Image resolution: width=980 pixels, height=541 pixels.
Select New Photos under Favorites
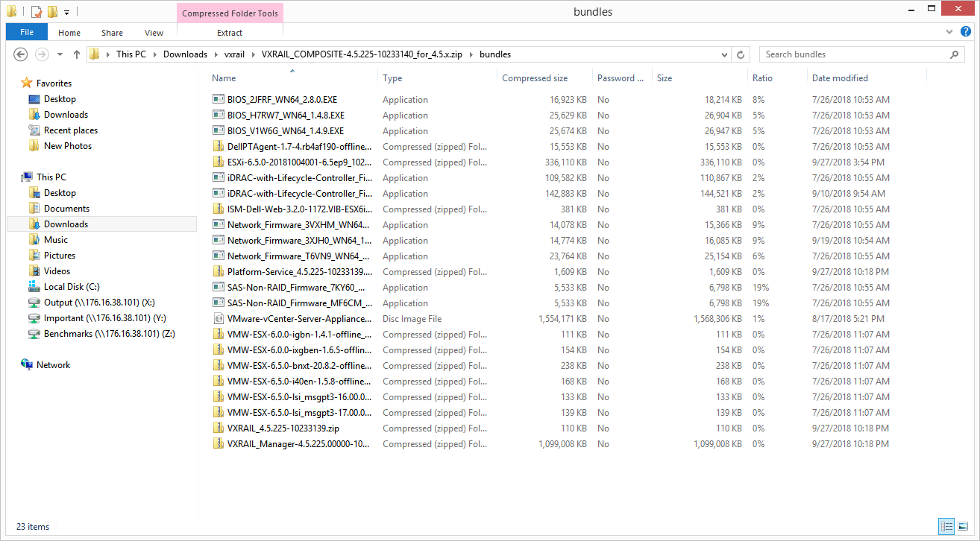click(68, 146)
